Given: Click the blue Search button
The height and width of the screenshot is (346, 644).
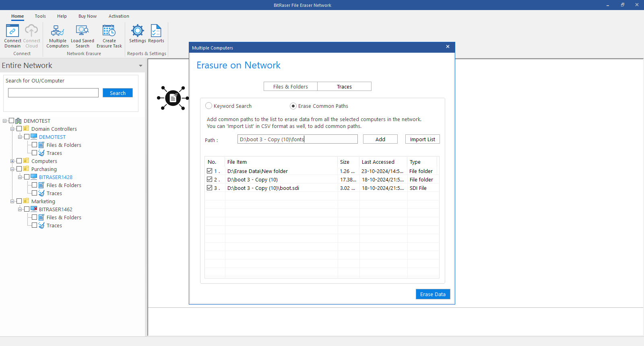Looking at the screenshot, I should (118, 93).
